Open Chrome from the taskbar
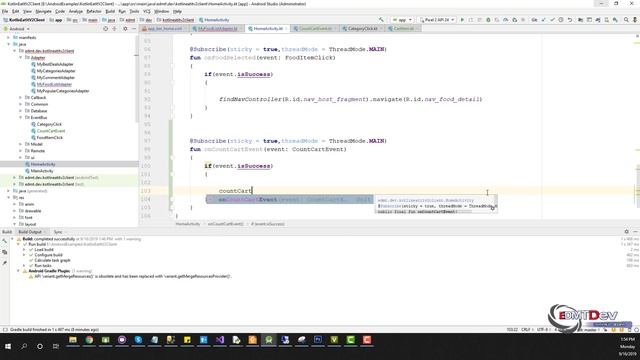Viewport: 640px width, 360px height. tap(89, 340)
